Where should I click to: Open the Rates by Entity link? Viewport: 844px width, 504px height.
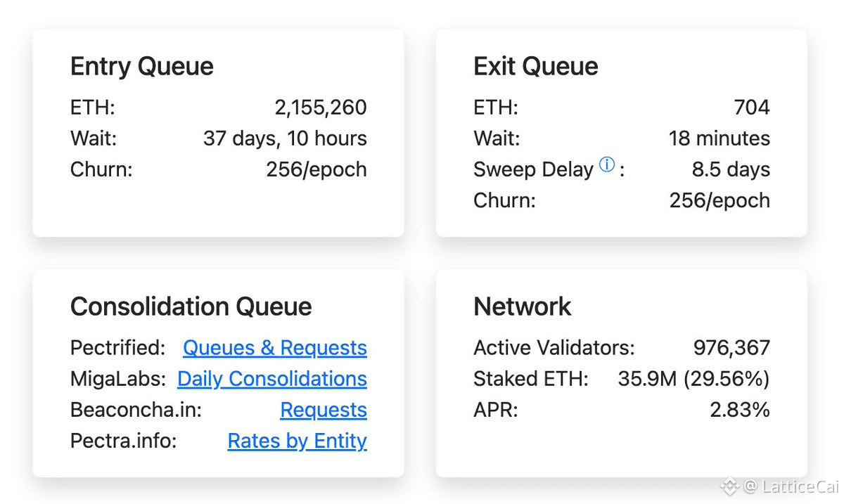point(297,441)
